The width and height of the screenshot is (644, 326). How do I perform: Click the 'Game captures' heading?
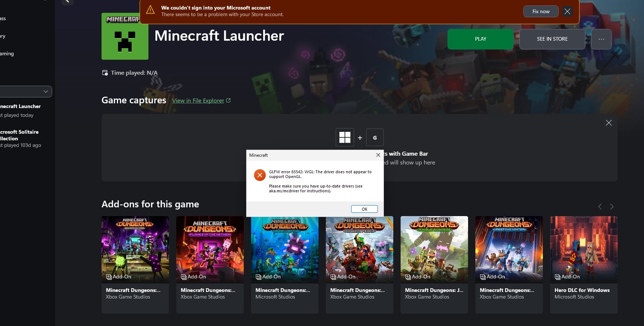click(x=134, y=100)
